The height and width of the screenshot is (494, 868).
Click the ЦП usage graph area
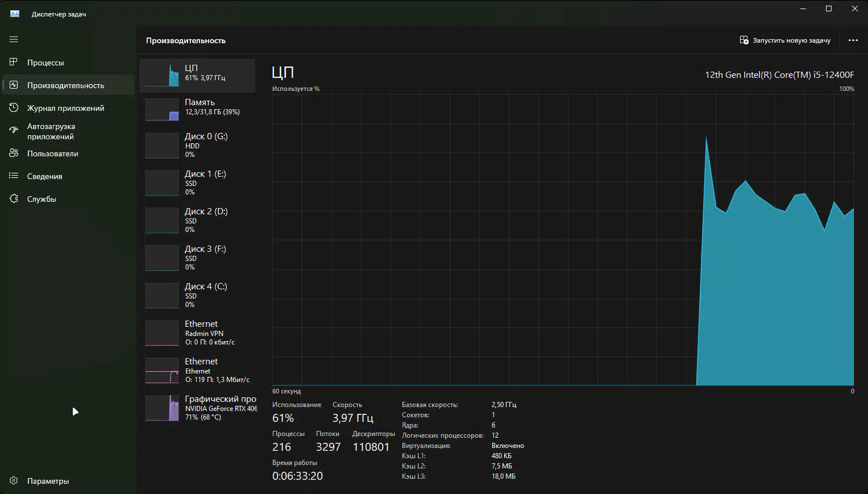563,240
